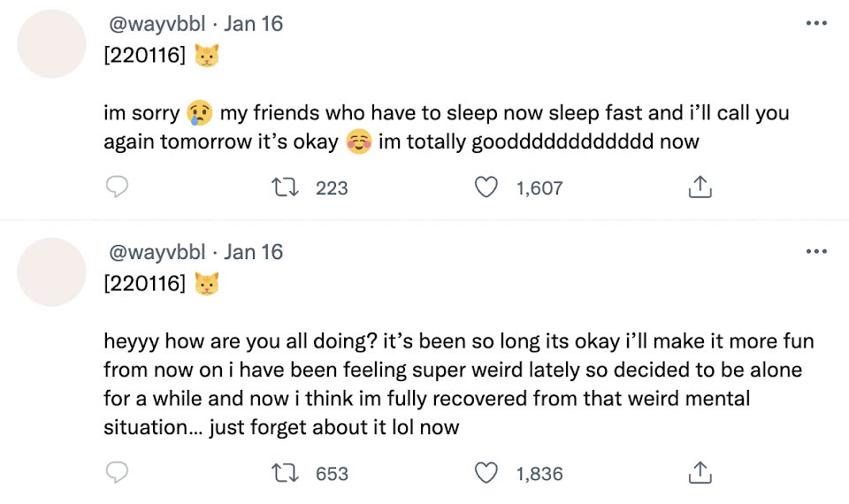Open profile picture on first tweet

click(x=51, y=44)
